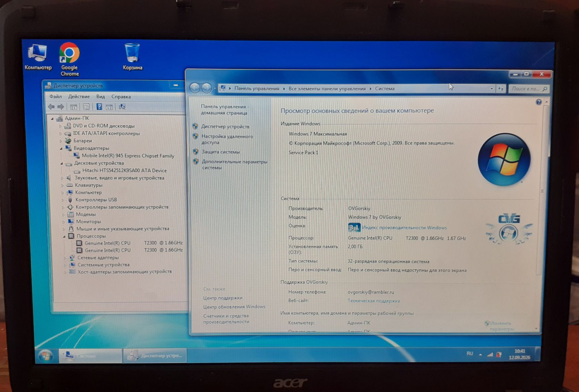Select Mobile Intel(R) 945 Express Chipset Family
This screenshot has height=392, width=579.
[x=128, y=156]
